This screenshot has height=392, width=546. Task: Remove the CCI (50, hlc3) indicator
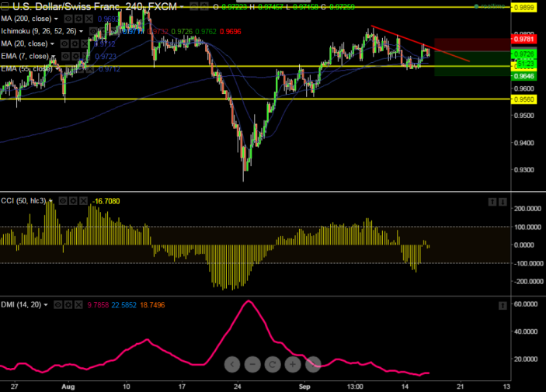coord(84,201)
